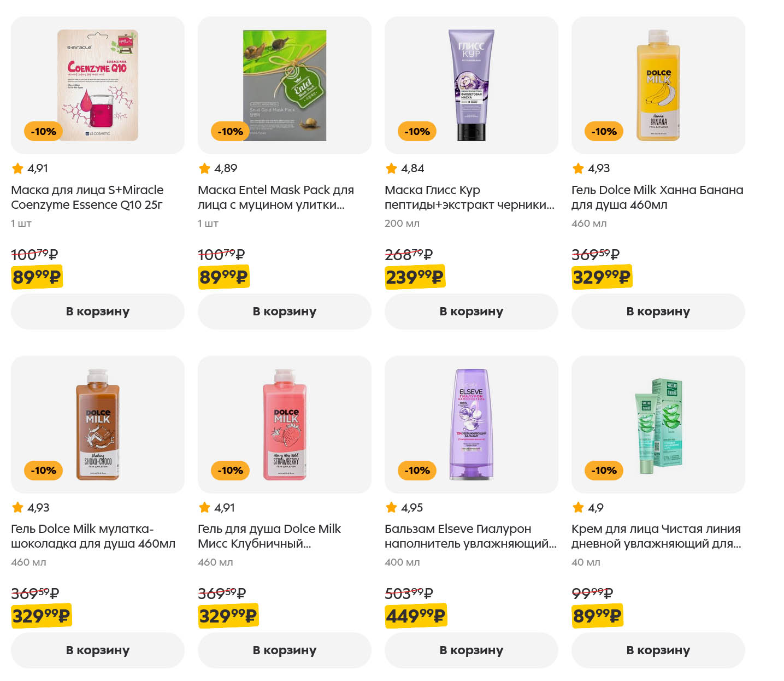Add Elseve Гиалурон balm to cart
This screenshot has height=681, width=784.
(x=471, y=650)
